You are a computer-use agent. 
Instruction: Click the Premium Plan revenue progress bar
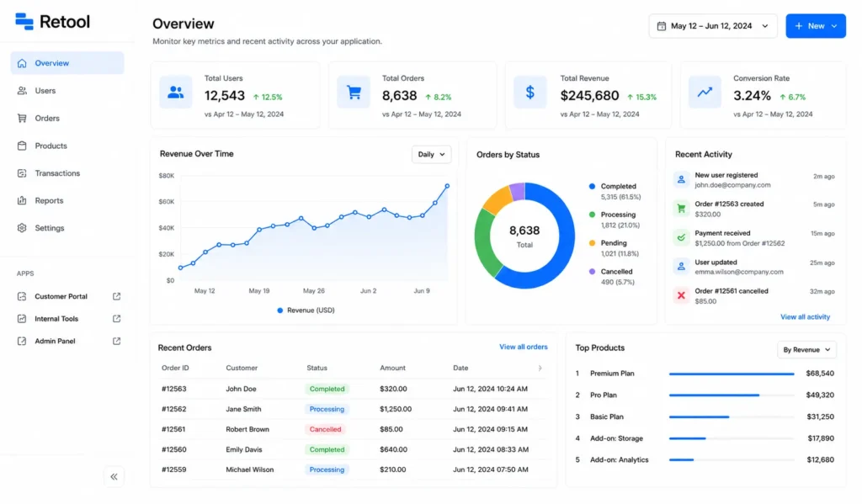[732, 374]
